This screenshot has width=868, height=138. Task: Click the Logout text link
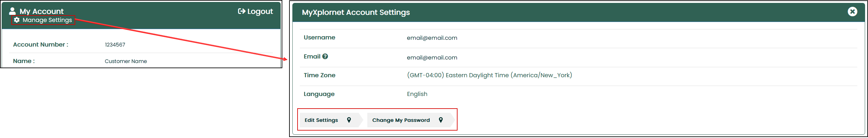coord(260,11)
